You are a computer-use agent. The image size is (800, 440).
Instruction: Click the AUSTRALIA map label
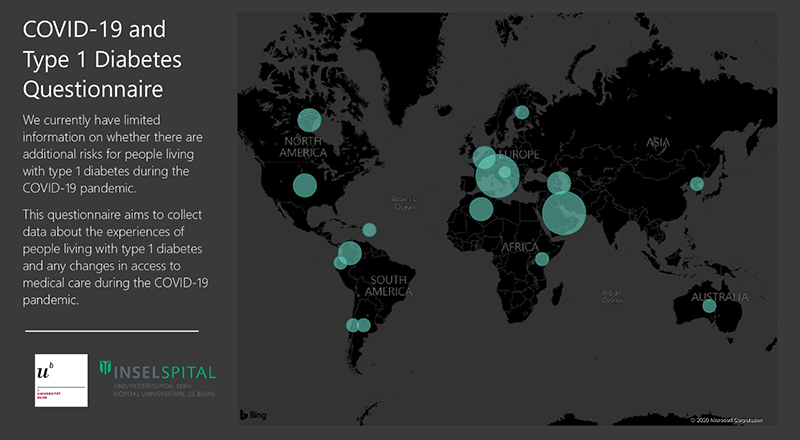(720, 297)
